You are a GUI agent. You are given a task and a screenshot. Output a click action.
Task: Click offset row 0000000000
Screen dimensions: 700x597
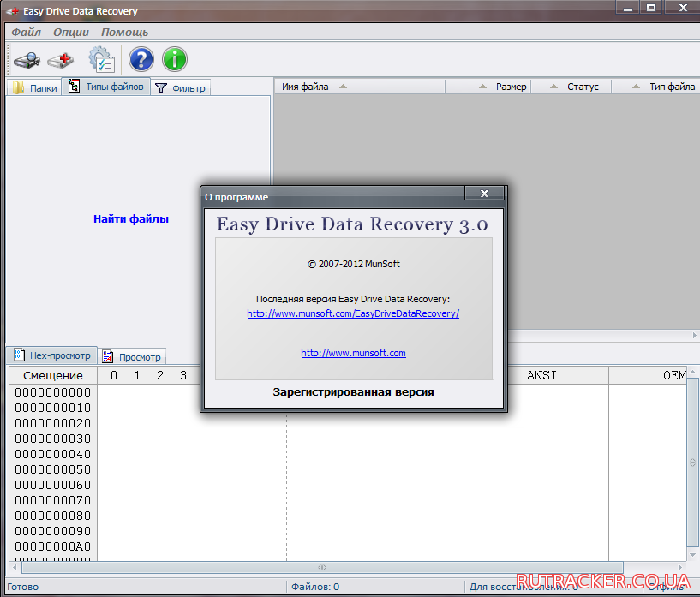[52, 392]
